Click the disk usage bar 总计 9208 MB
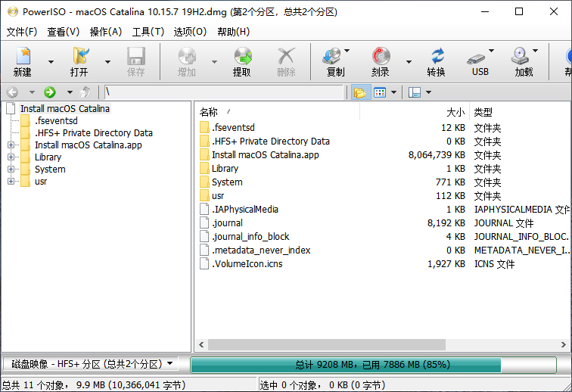572x392 pixels. 373,364
